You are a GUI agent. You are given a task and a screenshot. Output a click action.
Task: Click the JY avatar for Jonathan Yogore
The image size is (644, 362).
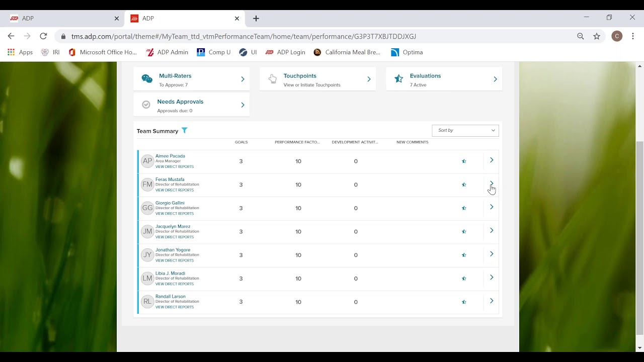click(147, 255)
